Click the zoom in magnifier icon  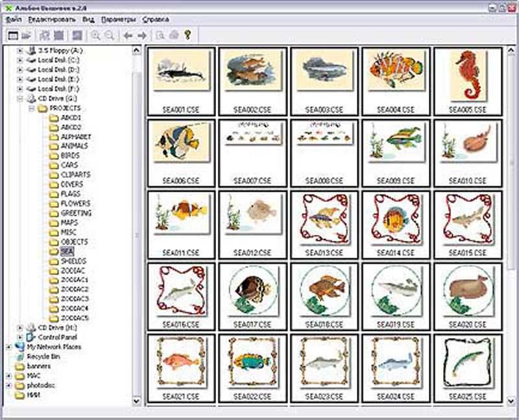pos(96,36)
